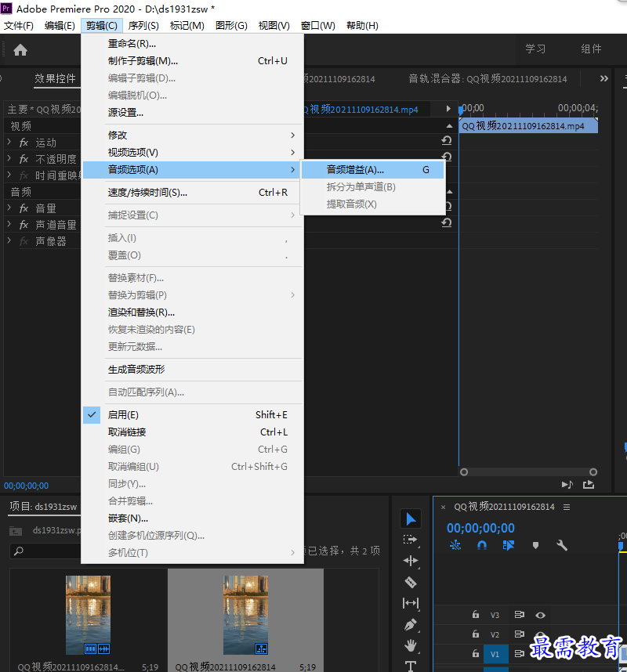Image resolution: width=627 pixels, height=672 pixels.
Task: Open the 序列(S) menu
Action: [x=143, y=26]
